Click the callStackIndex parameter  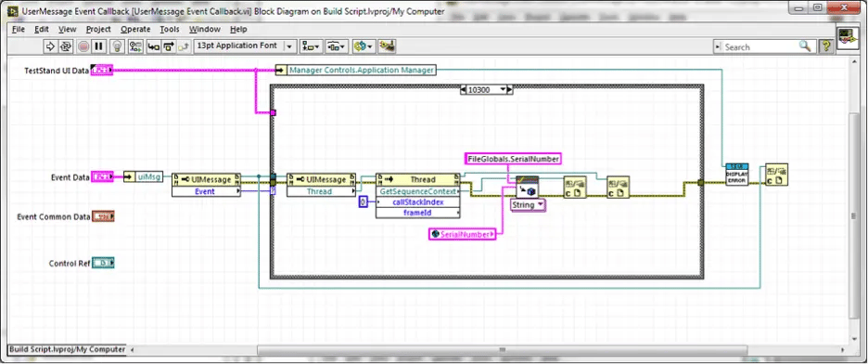418,202
